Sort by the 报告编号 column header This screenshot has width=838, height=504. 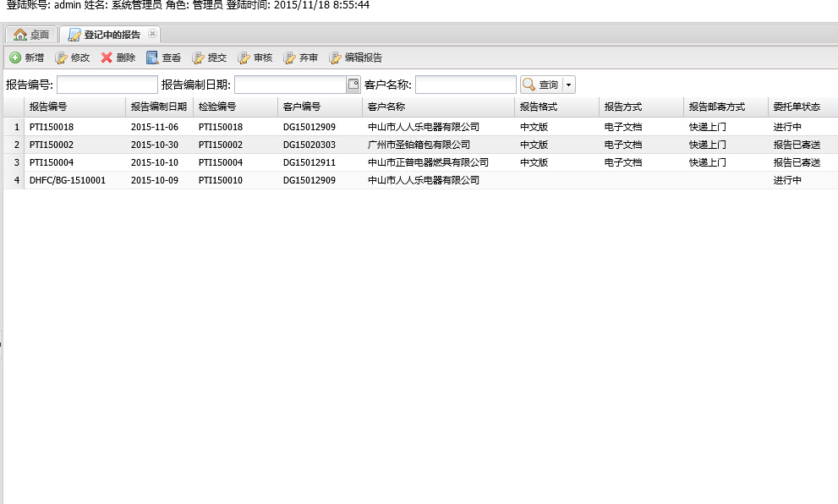pos(48,107)
